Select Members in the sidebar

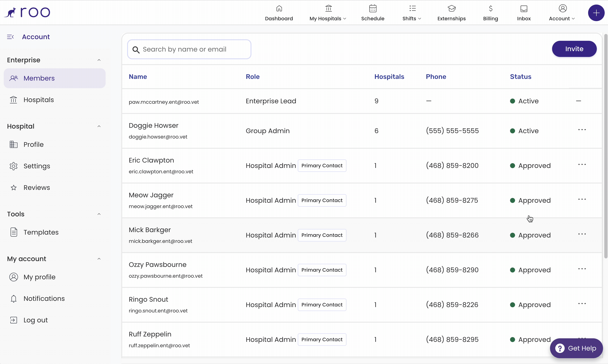coord(55,78)
